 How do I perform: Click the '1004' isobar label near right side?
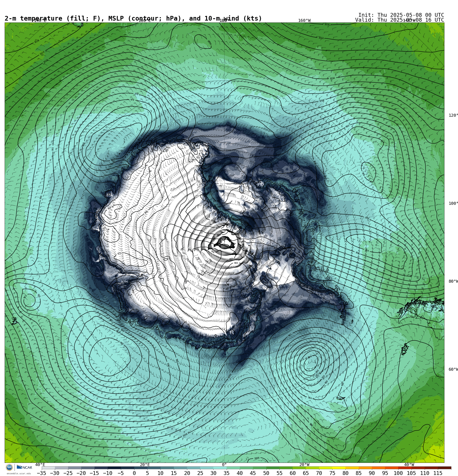pos(322,101)
